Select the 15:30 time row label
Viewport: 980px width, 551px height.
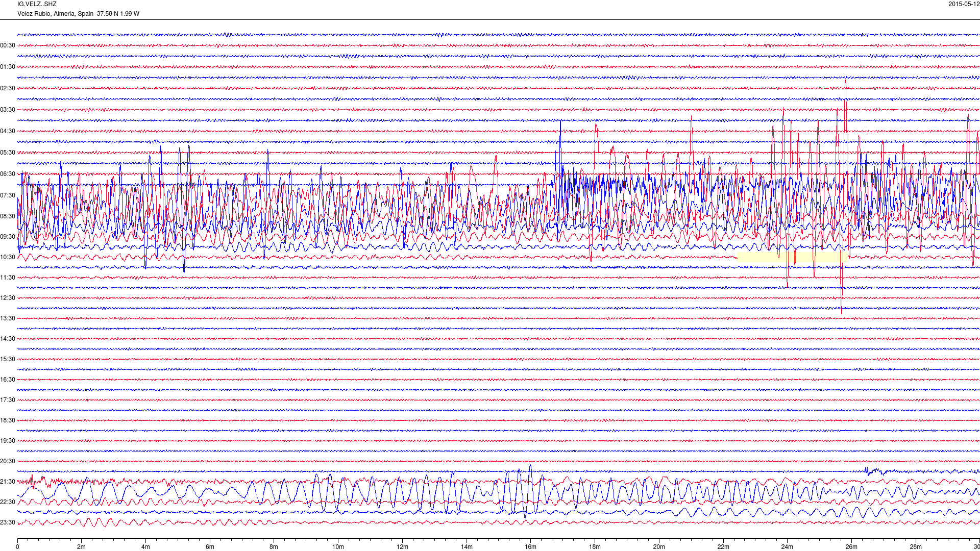[8, 359]
